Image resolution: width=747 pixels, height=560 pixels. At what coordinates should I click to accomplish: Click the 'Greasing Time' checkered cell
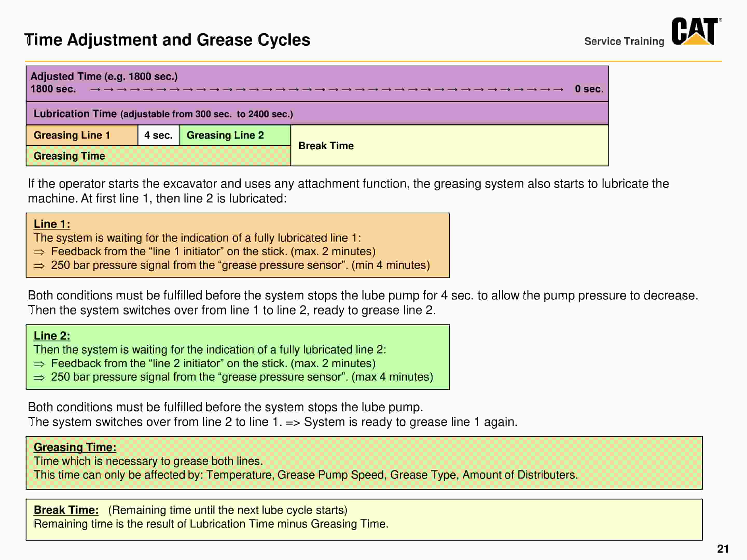click(158, 156)
